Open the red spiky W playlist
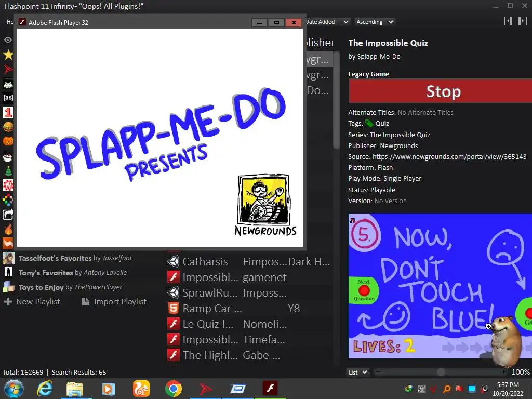 [8, 185]
